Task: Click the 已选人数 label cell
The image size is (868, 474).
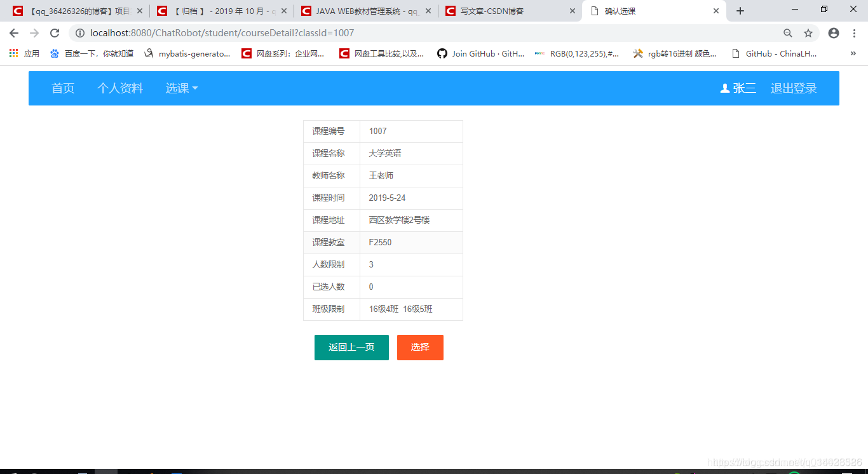Action: pos(332,287)
